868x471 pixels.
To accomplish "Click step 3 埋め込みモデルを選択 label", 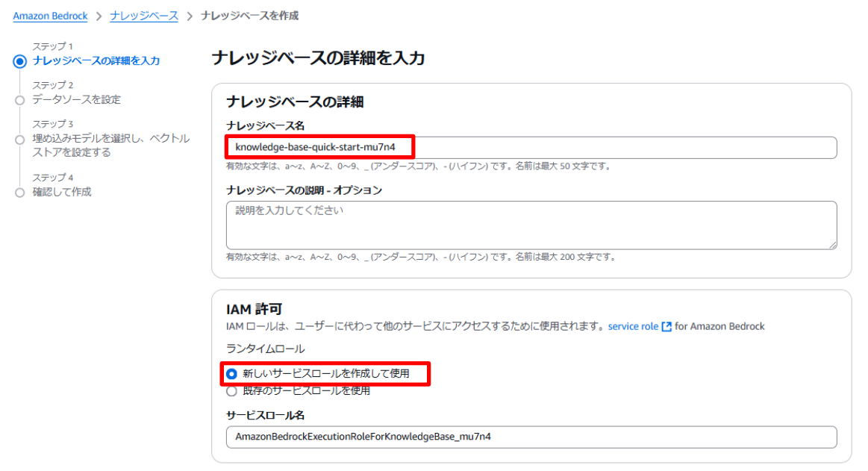I will 110,145.
